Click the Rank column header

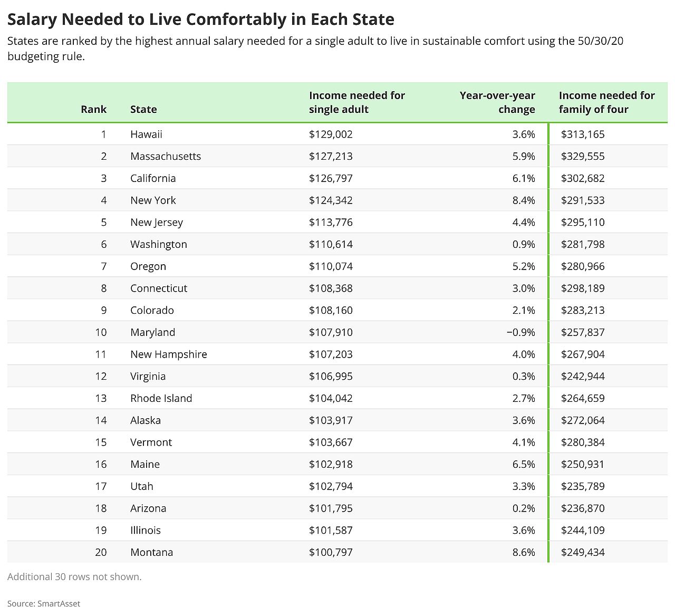click(93, 109)
